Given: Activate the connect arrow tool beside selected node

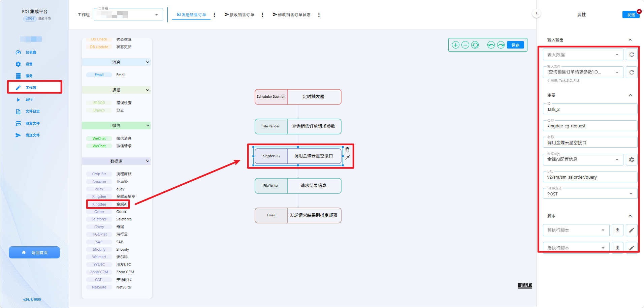Looking at the screenshot, I should 348,157.
